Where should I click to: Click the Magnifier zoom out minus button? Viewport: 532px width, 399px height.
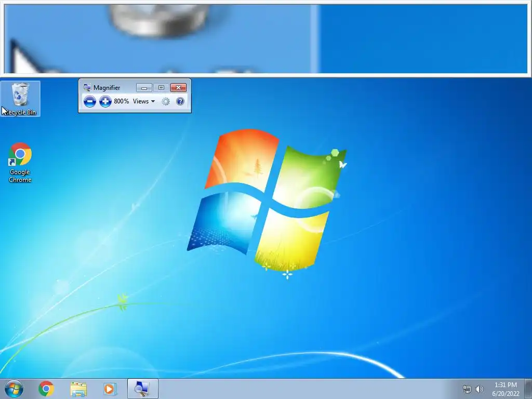tap(89, 101)
